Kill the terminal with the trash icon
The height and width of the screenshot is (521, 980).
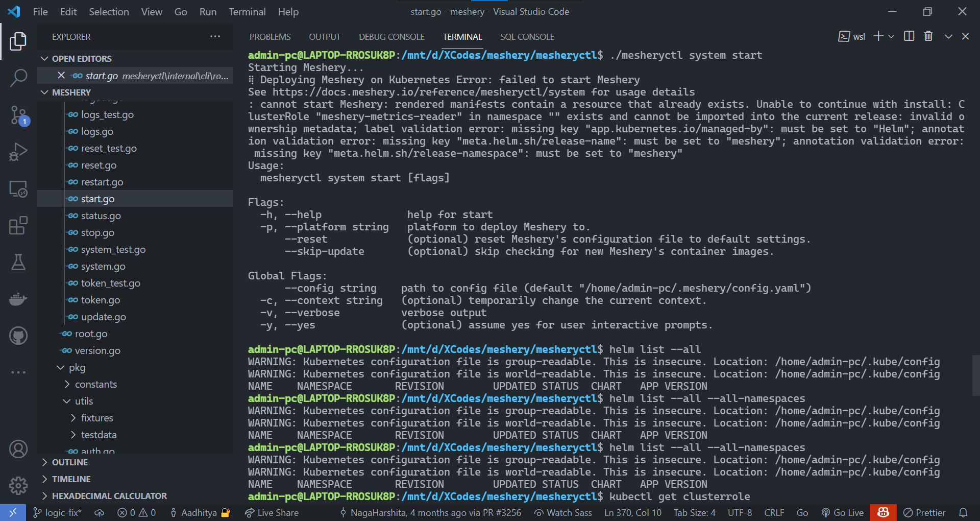click(x=928, y=36)
